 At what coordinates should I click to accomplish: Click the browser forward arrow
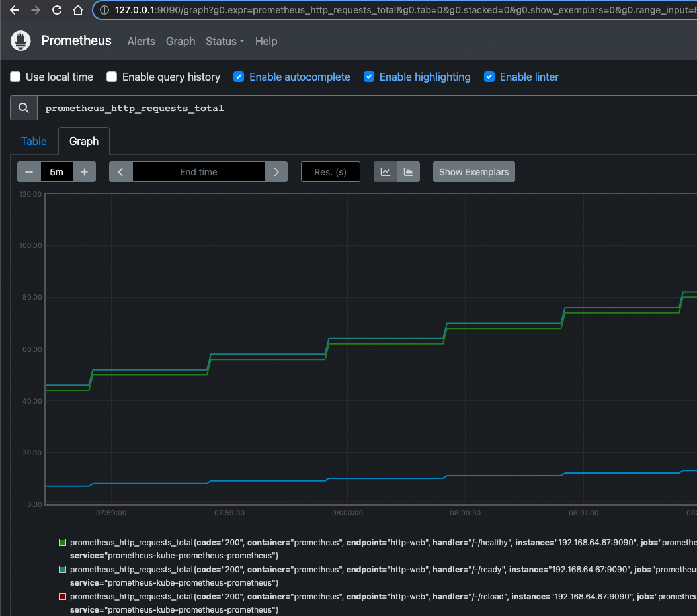36,10
